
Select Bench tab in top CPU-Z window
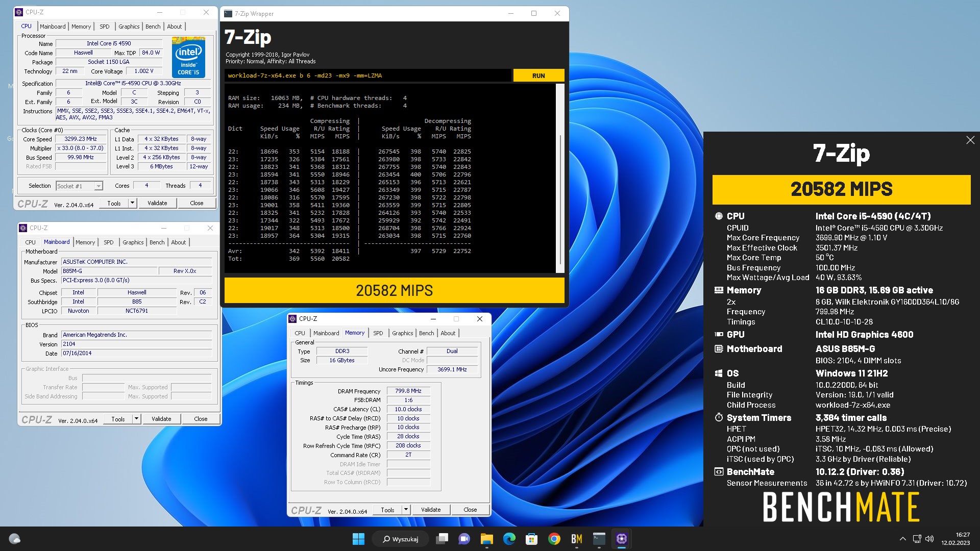click(153, 27)
